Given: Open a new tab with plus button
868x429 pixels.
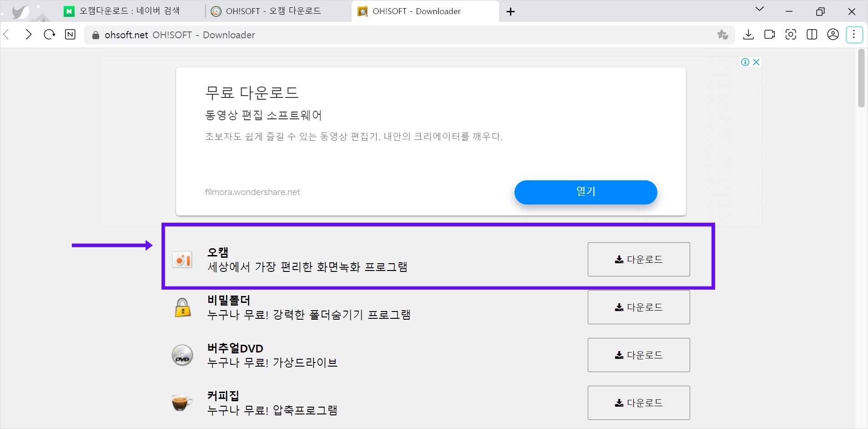Looking at the screenshot, I should [x=510, y=11].
